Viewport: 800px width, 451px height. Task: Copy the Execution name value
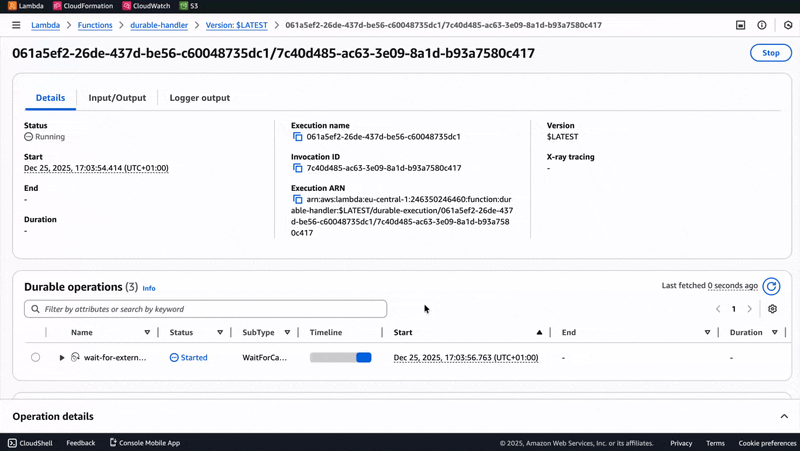[x=297, y=137]
